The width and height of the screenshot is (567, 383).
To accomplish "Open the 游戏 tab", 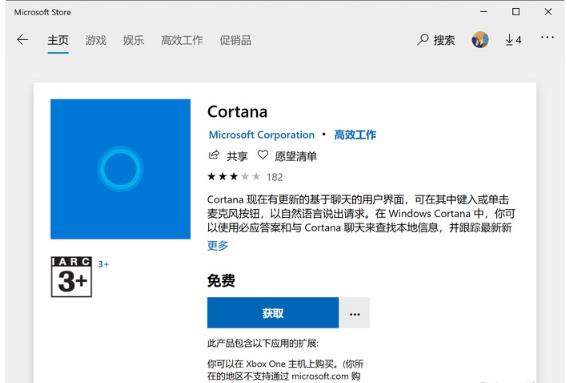I will click(96, 40).
